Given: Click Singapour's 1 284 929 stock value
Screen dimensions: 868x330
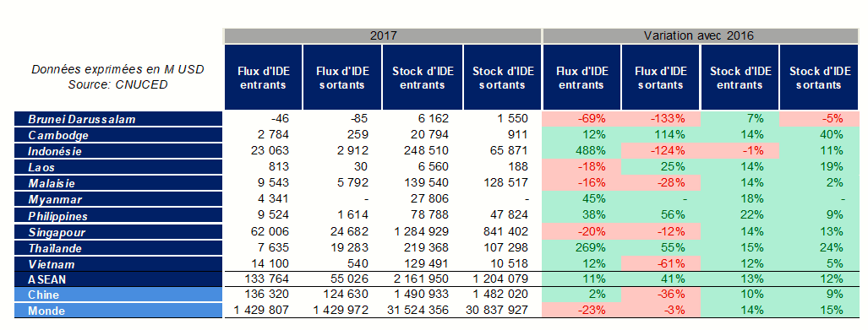Looking at the screenshot, I should pos(422,231).
